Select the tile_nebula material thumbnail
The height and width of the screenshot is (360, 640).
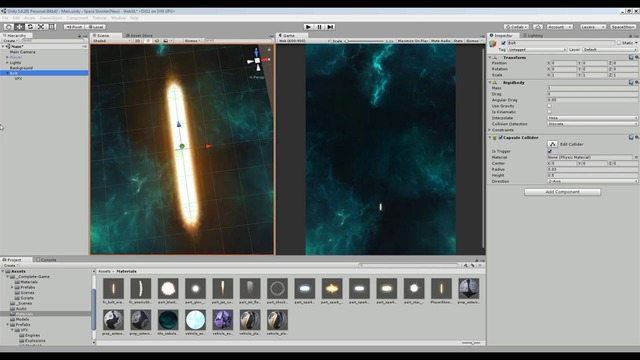(168, 320)
